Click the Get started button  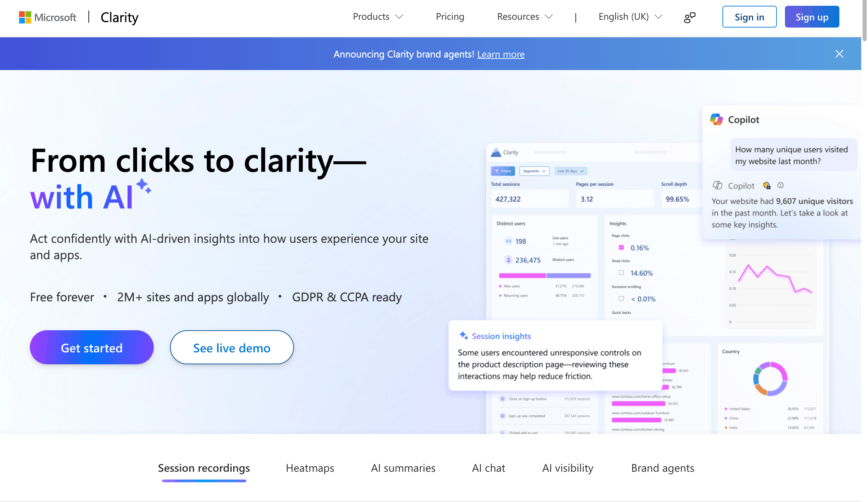[91, 347]
